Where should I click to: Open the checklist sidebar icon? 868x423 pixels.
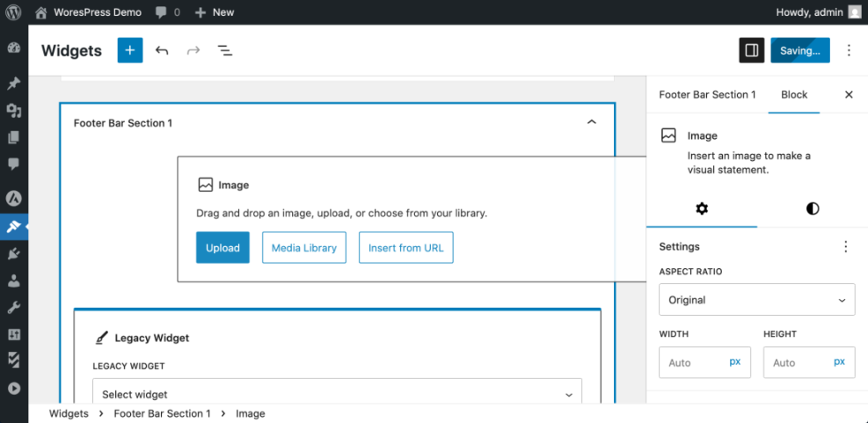[x=14, y=361]
